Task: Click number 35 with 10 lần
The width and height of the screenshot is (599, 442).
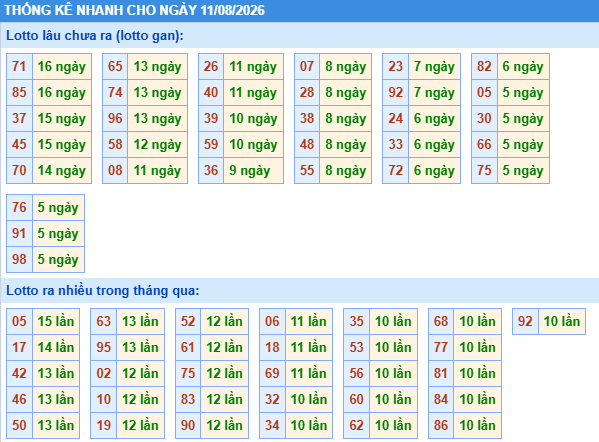Action: pyautogui.click(x=356, y=321)
